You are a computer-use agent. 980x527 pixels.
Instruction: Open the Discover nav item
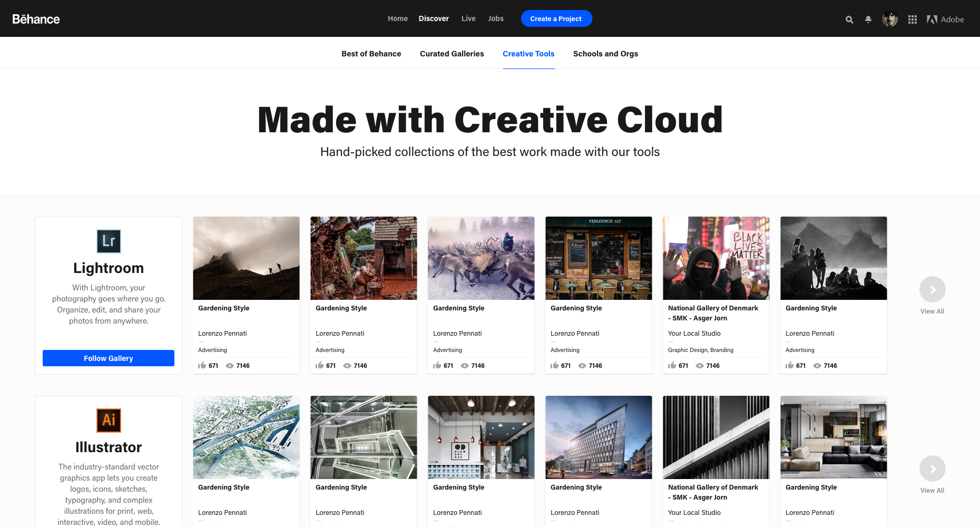[x=434, y=18]
